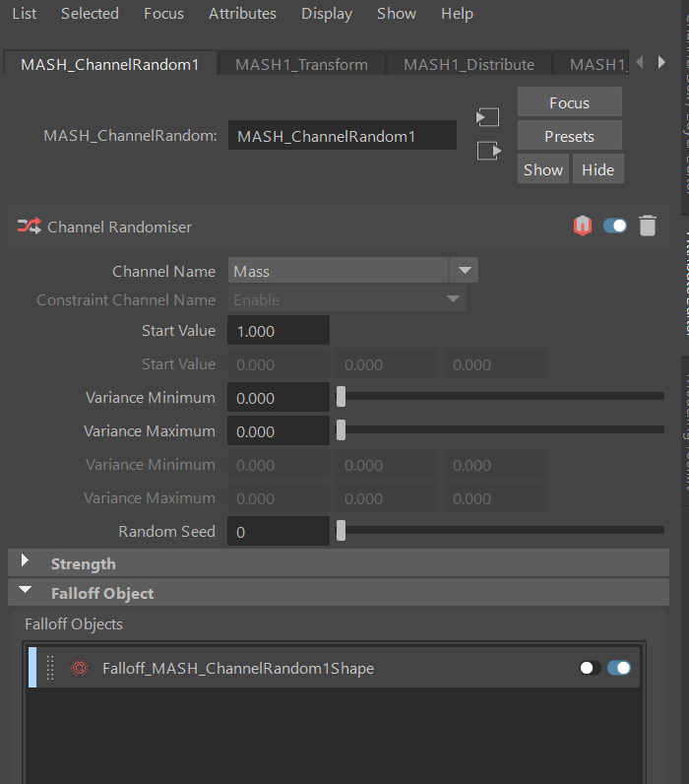
Task: Select the Falloff_MASH_ChannelRandom1Shape row
Action: tap(335, 668)
